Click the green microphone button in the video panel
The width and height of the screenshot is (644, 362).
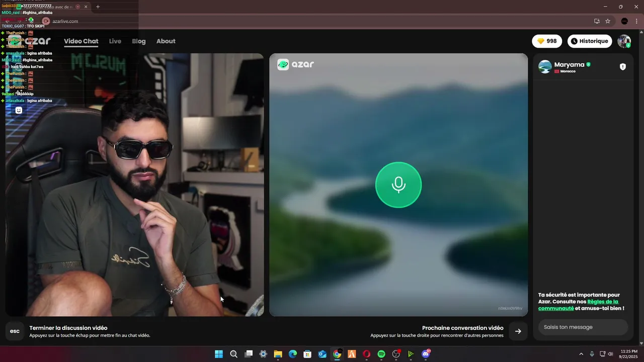pyautogui.click(x=398, y=185)
